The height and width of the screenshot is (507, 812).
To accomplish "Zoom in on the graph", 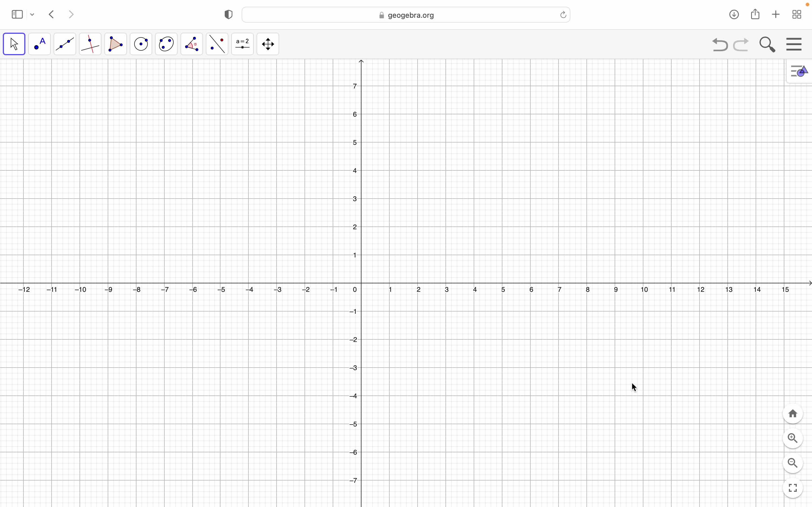I will point(793,438).
